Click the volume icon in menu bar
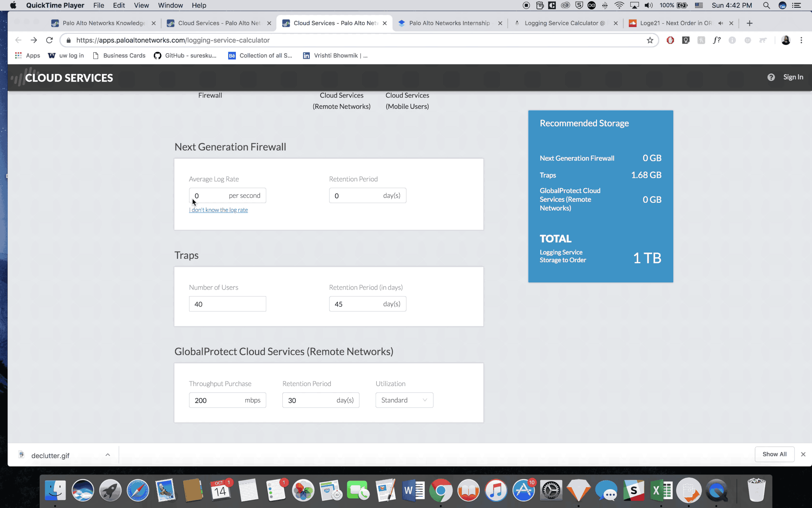The width and height of the screenshot is (812, 508). (x=649, y=6)
